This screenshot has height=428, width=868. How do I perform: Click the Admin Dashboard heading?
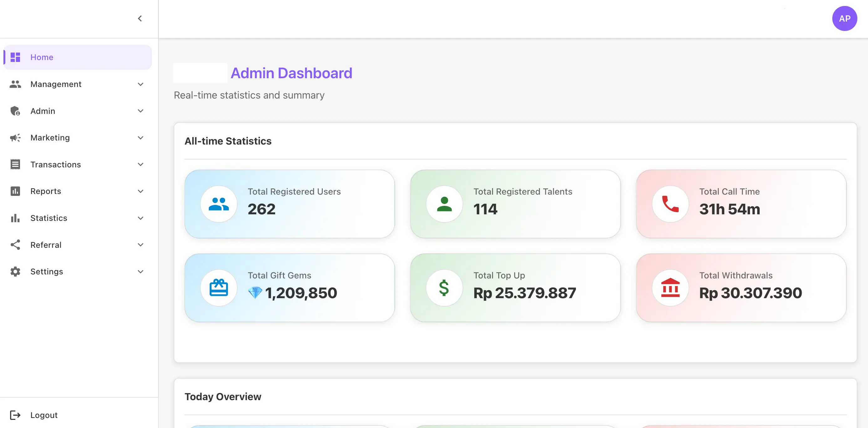[291, 73]
